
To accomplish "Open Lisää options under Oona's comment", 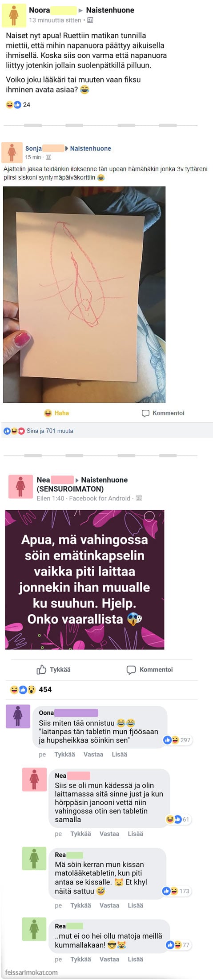I will (x=119, y=754).
